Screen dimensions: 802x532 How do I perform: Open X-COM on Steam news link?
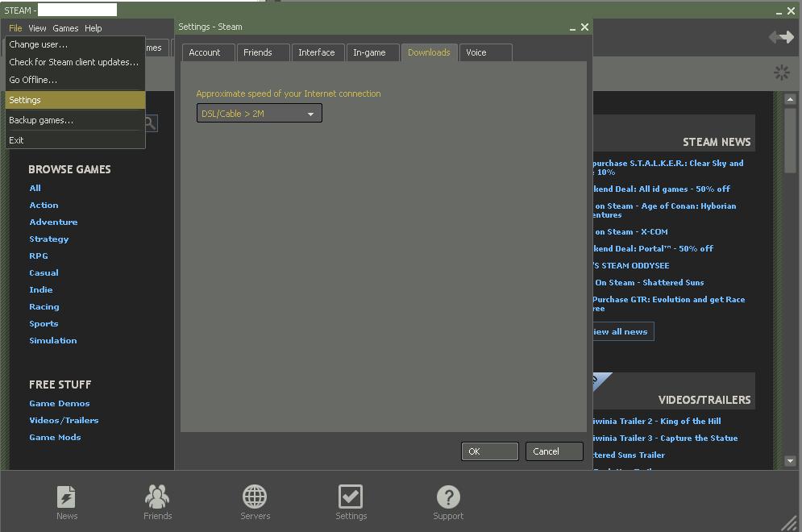[631, 231]
